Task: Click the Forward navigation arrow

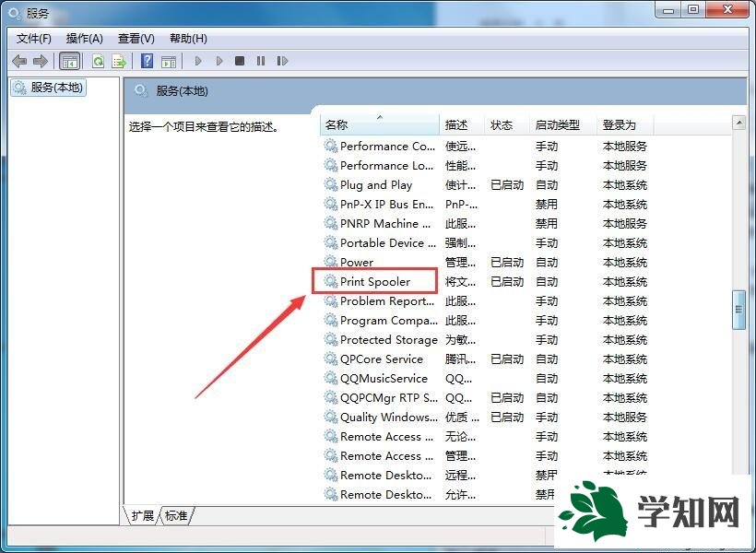Action: coord(41,61)
